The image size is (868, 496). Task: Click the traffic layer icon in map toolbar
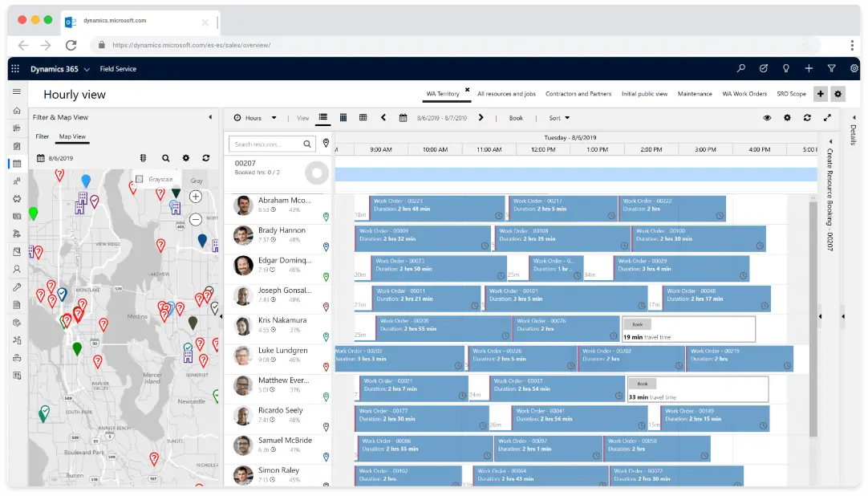coord(144,158)
